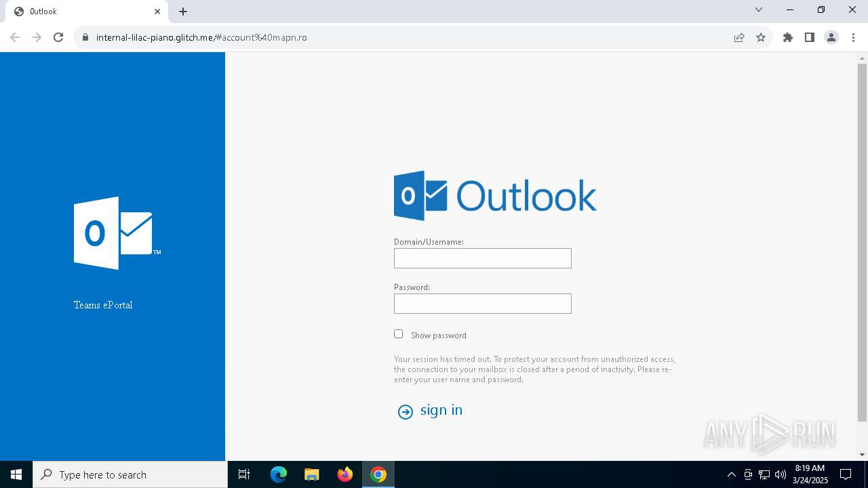Image resolution: width=868 pixels, height=488 pixels.
Task: Click the padlock site info icon
Action: point(85,37)
